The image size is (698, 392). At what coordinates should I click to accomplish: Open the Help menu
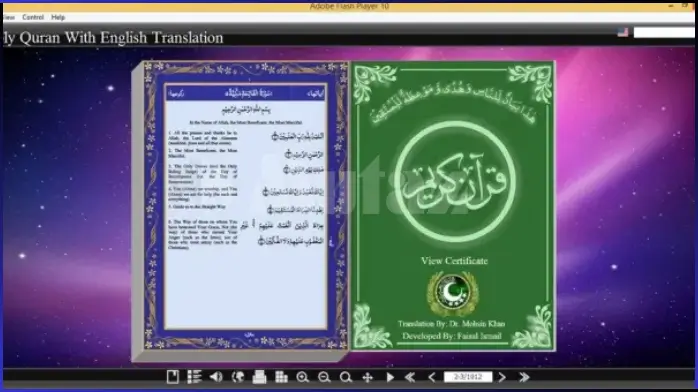[x=58, y=17]
